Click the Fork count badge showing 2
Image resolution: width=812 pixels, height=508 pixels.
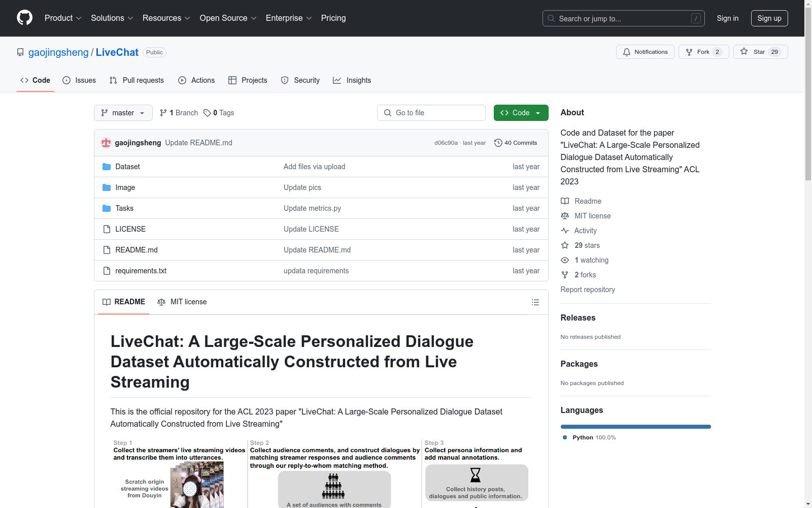tap(717, 52)
